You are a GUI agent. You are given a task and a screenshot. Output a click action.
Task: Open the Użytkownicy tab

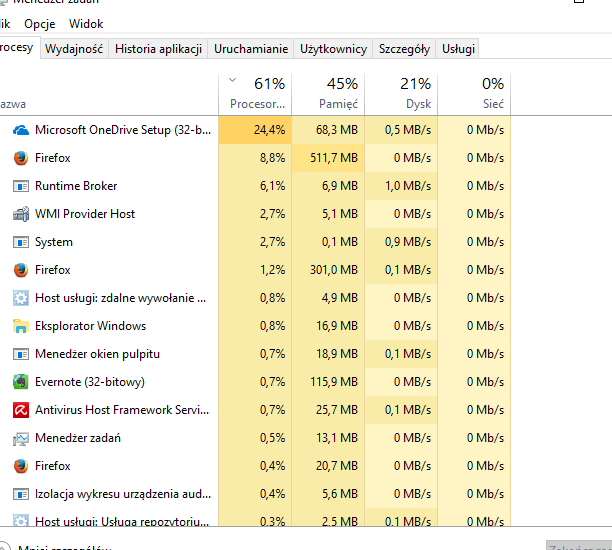point(333,49)
